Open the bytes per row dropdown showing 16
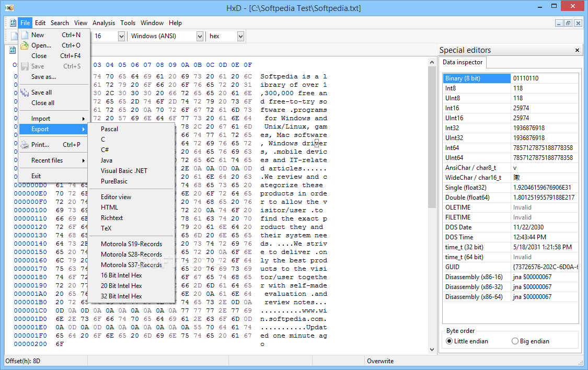 [121, 37]
